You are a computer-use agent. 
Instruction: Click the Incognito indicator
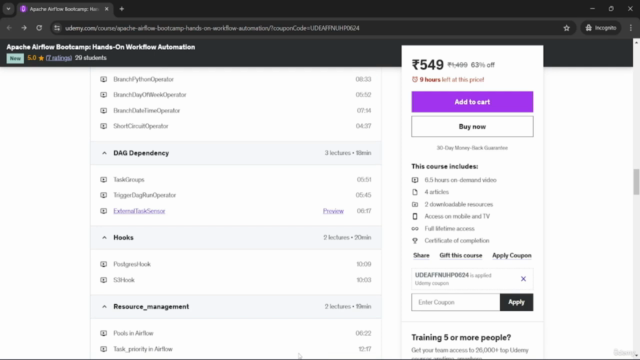[x=601, y=28]
